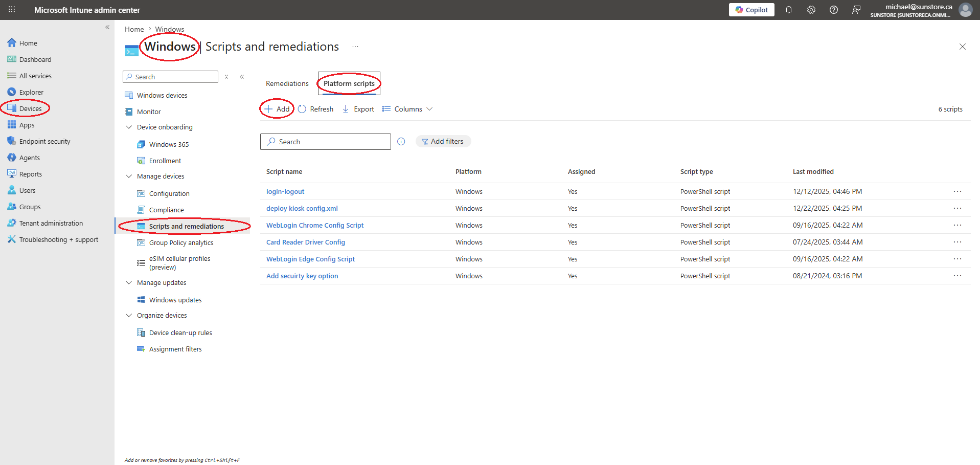980x465 pixels.
Task: Open Group Policy analytics
Action: 181,242
